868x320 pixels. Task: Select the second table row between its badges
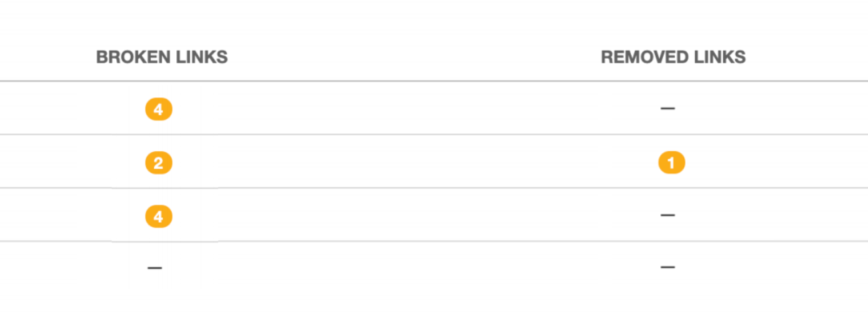(x=414, y=163)
